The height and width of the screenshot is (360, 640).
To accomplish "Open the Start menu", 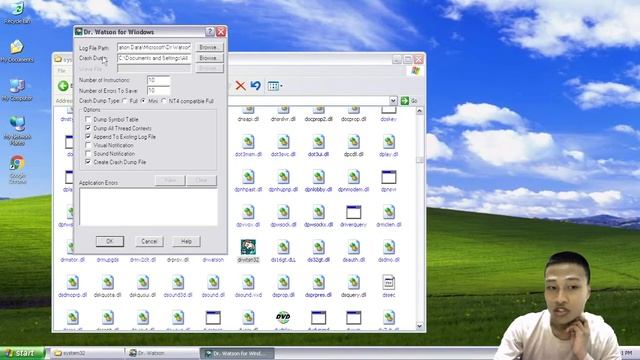I will (x=22, y=353).
